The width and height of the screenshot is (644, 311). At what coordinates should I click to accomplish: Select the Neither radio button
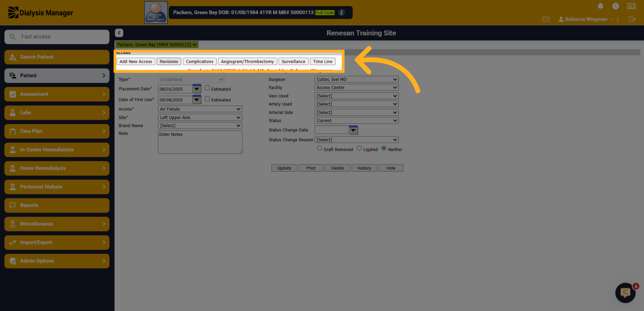point(384,148)
